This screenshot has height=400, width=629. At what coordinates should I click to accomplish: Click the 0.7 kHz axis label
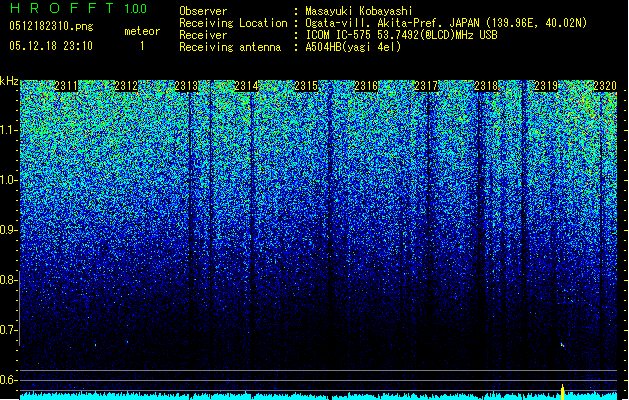pyautogui.click(x=8, y=330)
